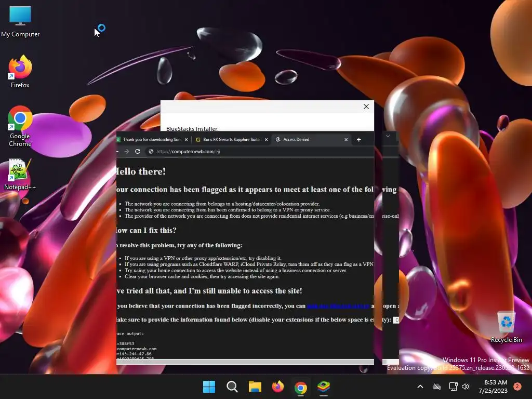The width and height of the screenshot is (532, 399).
Task: Switch to the Thank you for downloading tab
Action: (152, 139)
